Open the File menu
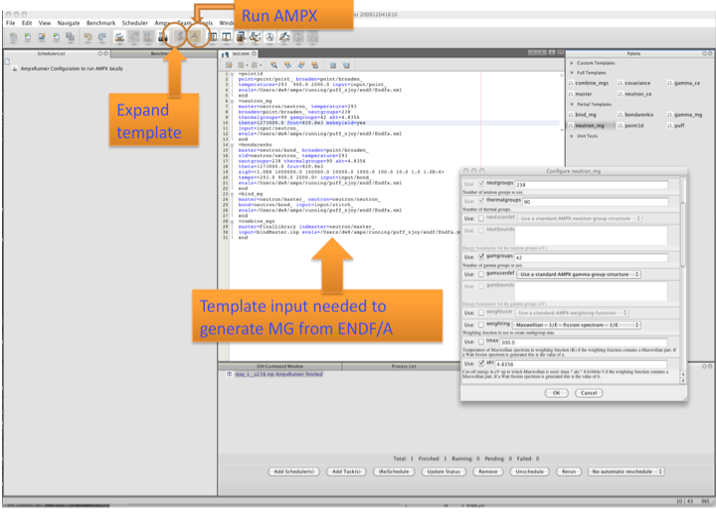 [x=11, y=23]
